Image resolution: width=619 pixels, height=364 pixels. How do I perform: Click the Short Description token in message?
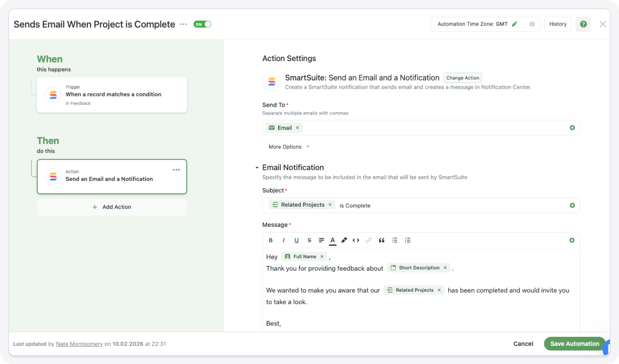[418, 268]
